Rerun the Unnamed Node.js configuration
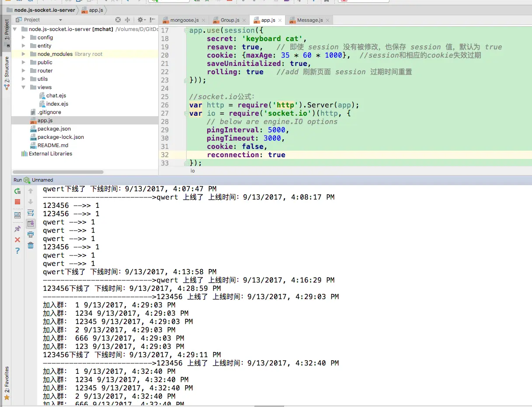Viewport: 532px width, 407px height. (17, 191)
